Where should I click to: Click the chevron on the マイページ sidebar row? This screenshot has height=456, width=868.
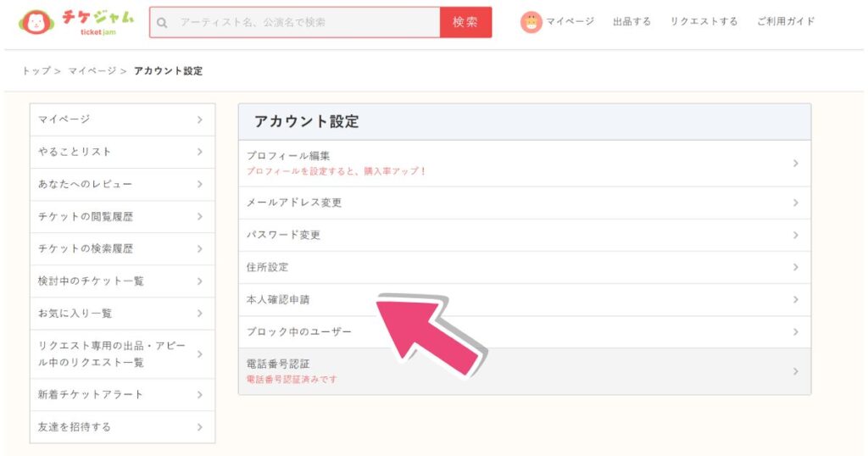(x=200, y=120)
